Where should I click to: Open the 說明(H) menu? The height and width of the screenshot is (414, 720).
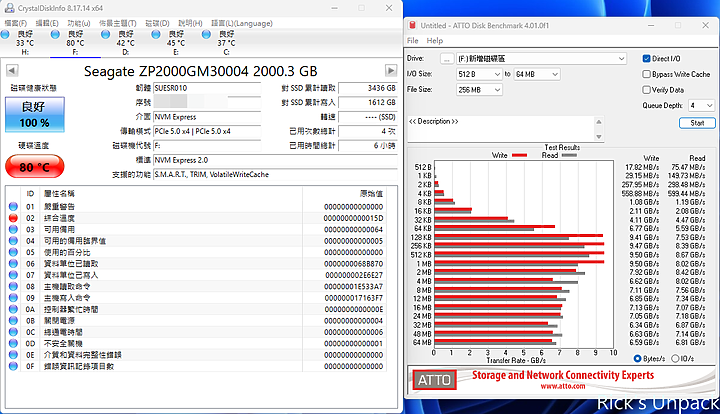pos(190,23)
